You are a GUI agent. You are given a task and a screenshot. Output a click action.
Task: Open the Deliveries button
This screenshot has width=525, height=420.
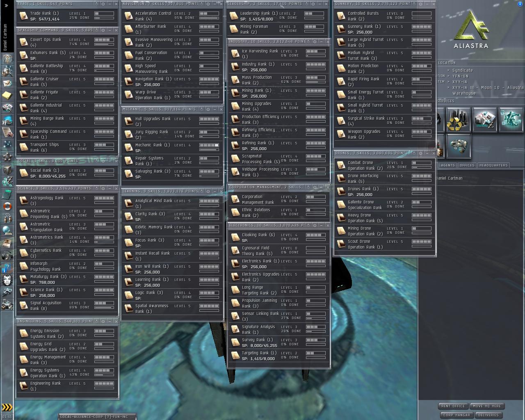click(x=488, y=415)
